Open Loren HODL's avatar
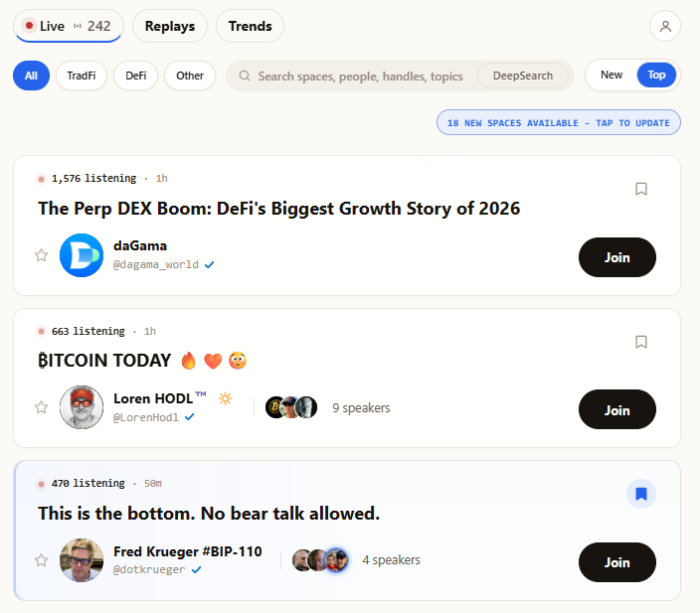 tap(82, 407)
